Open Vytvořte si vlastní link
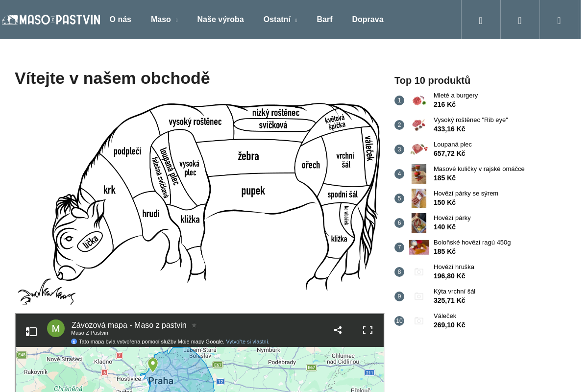The height and width of the screenshot is (392, 588). point(247,342)
